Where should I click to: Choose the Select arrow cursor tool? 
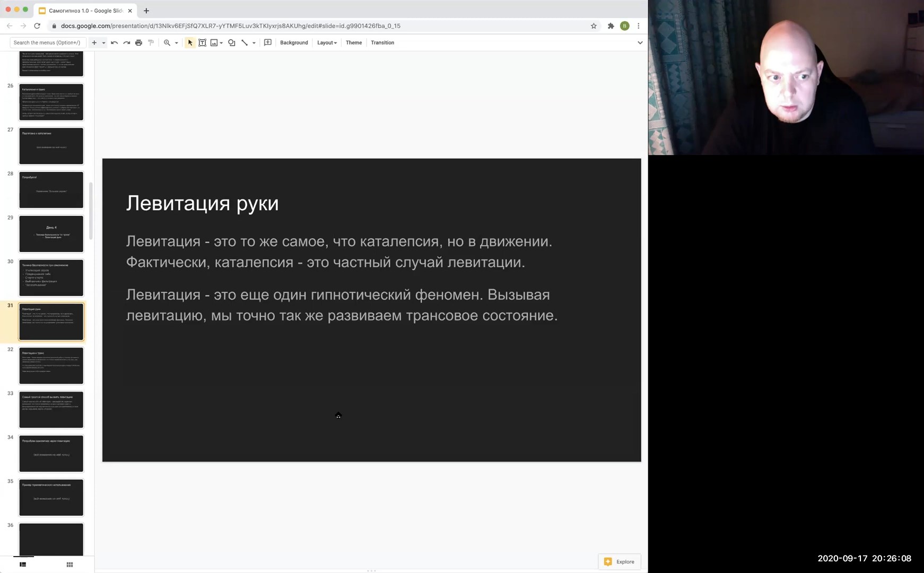190,42
